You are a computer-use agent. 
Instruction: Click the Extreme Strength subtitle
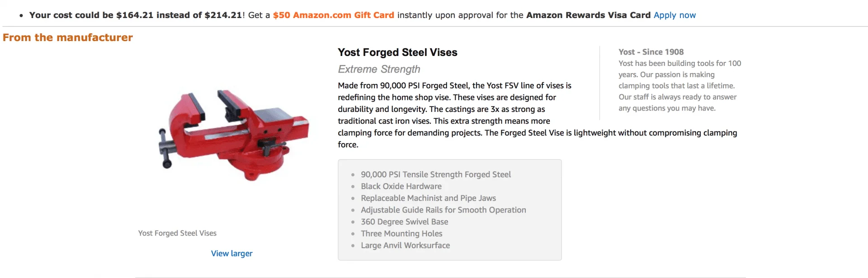tap(379, 69)
